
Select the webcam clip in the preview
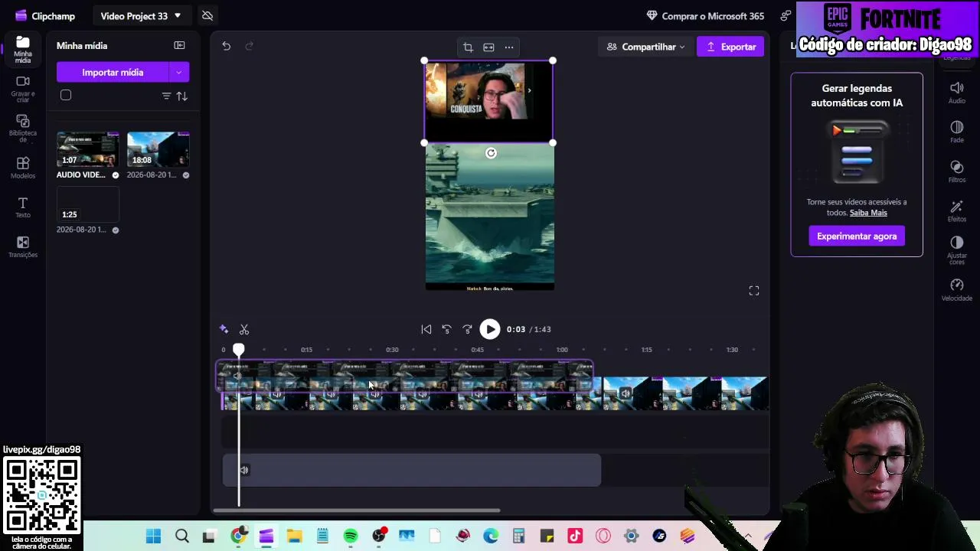[x=488, y=102]
